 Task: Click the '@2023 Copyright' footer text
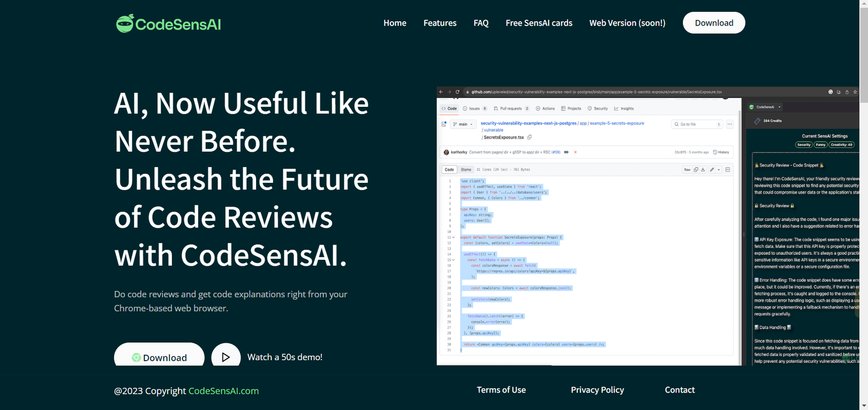point(150,390)
